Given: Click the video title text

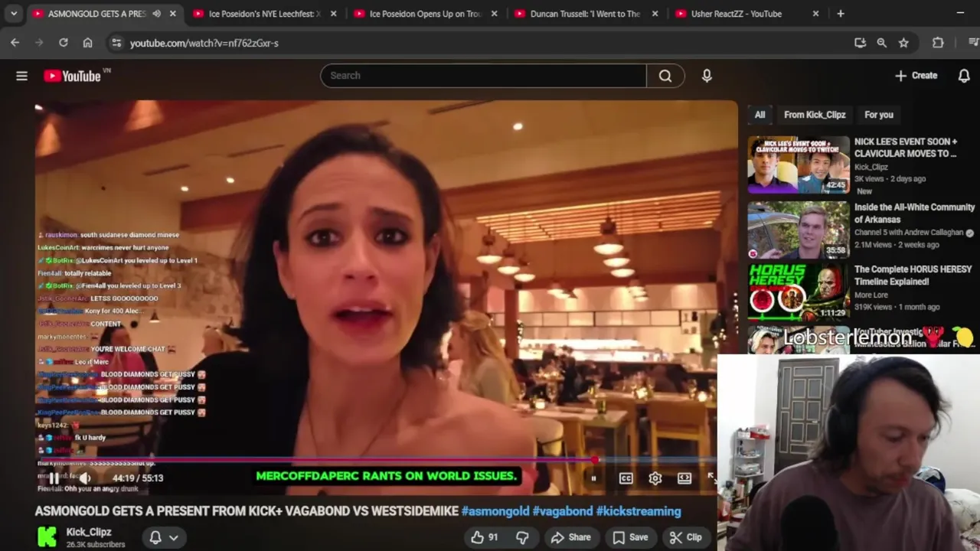Looking at the screenshot, I should click(247, 511).
